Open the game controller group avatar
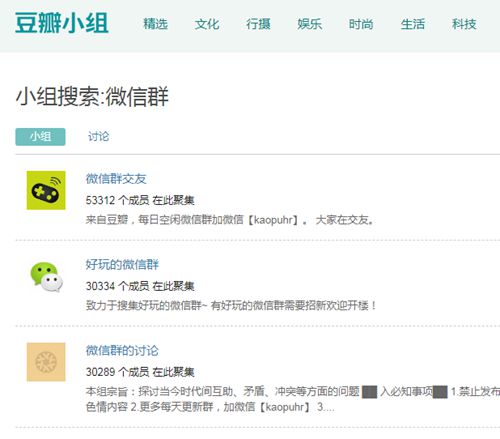This screenshot has height=439, width=500. 46,190
